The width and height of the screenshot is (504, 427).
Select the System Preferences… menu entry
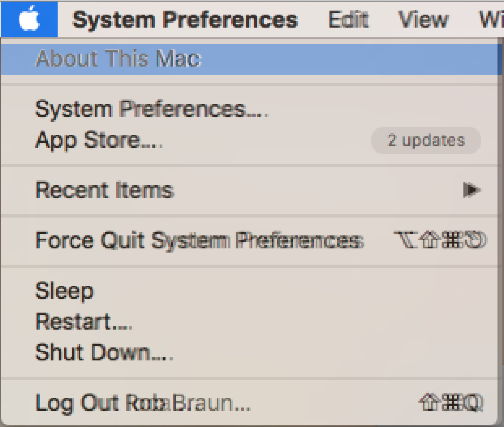point(151,109)
